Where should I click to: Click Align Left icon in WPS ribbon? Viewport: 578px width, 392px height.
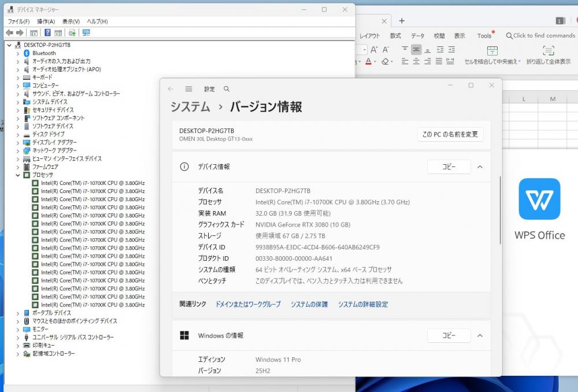click(405, 61)
